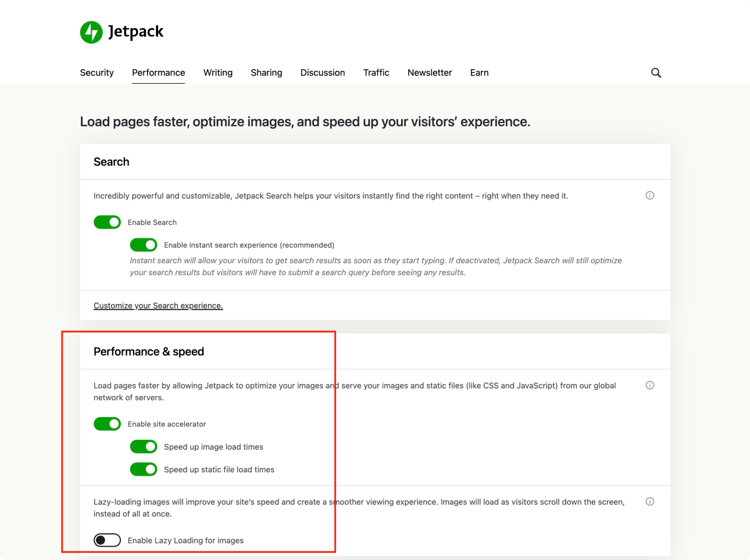Enable Lazy Loading for images
Viewport: 750px width, 560px height.
tap(108, 540)
